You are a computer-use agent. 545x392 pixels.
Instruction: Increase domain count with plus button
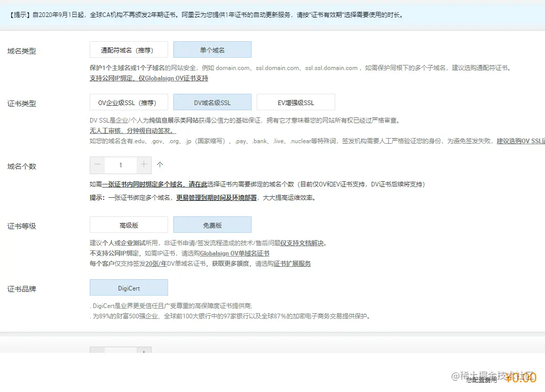point(144,165)
